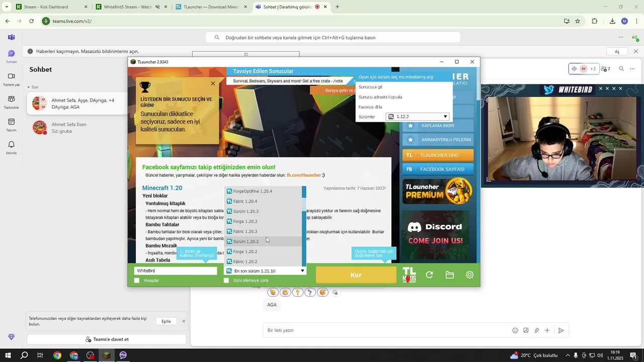Open KAPLAMA İNDİR sidebar button

click(438, 126)
